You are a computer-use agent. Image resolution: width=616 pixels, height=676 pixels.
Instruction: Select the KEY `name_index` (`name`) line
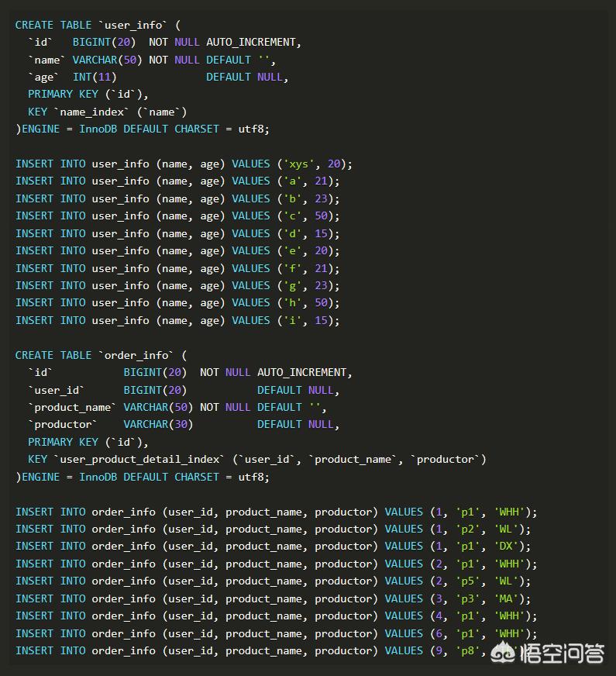pyautogui.click(x=107, y=112)
